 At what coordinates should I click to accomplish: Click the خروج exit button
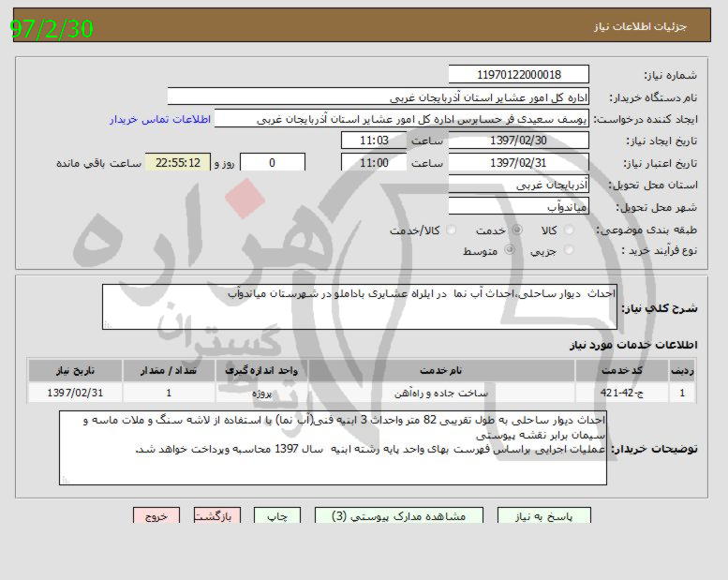[156, 516]
